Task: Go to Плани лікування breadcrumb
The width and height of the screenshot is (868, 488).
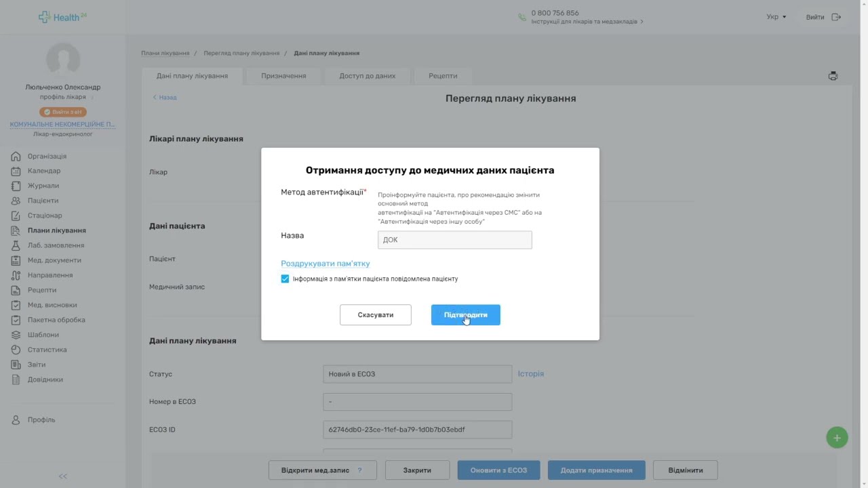Action: click(x=165, y=53)
